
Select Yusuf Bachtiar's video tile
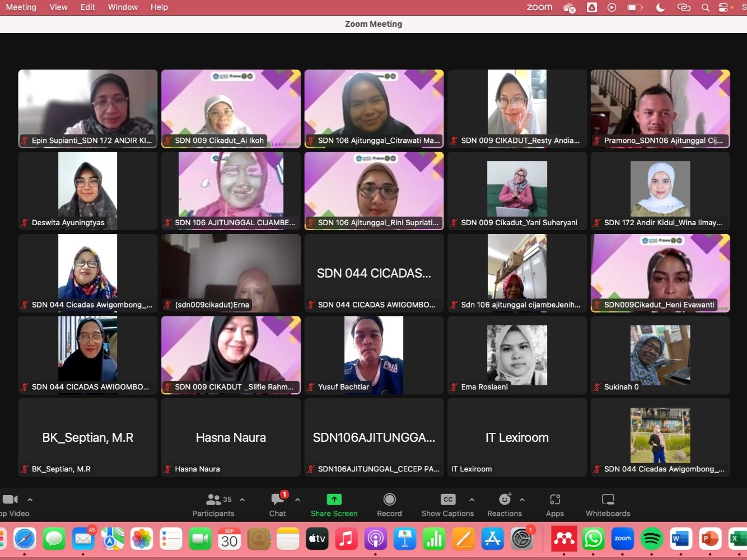373,355
